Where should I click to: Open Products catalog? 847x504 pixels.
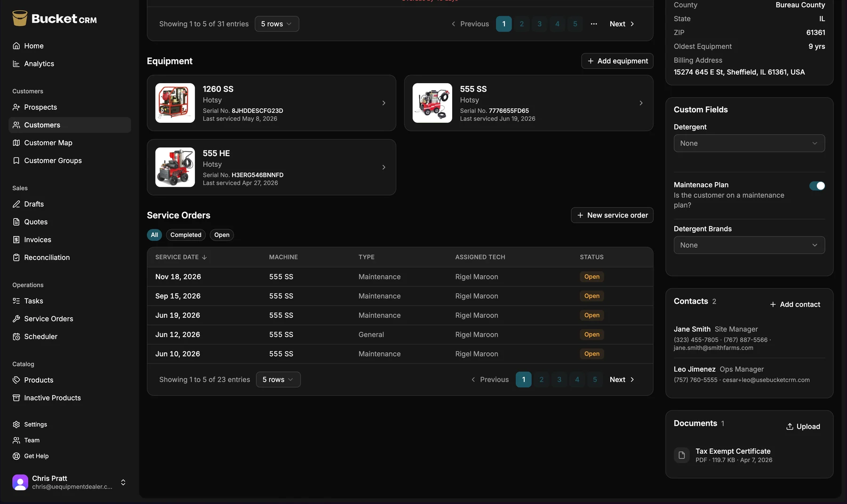(x=70, y=380)
